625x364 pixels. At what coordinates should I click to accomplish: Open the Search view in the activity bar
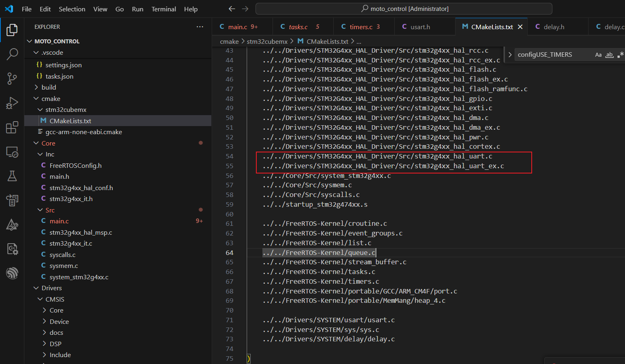[12, 54]
